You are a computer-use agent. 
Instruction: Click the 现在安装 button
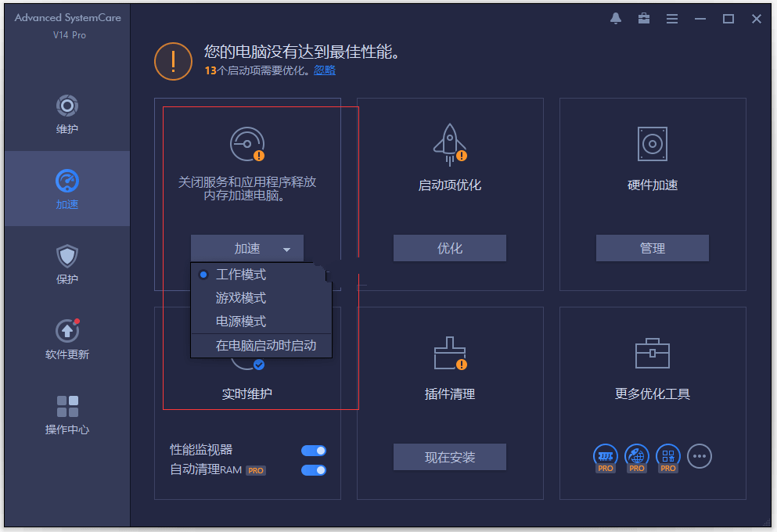[x=449, y=457]
